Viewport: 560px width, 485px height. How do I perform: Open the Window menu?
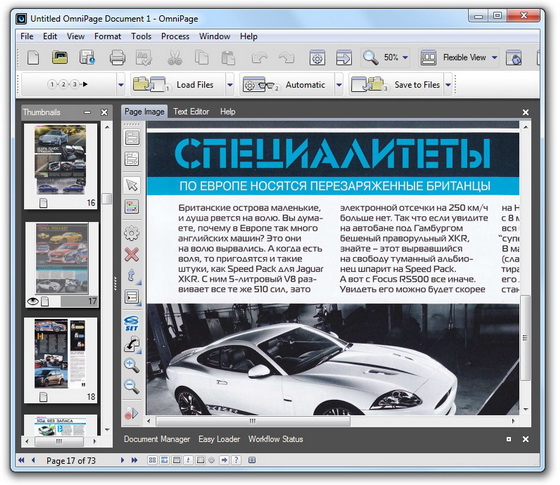214,36
